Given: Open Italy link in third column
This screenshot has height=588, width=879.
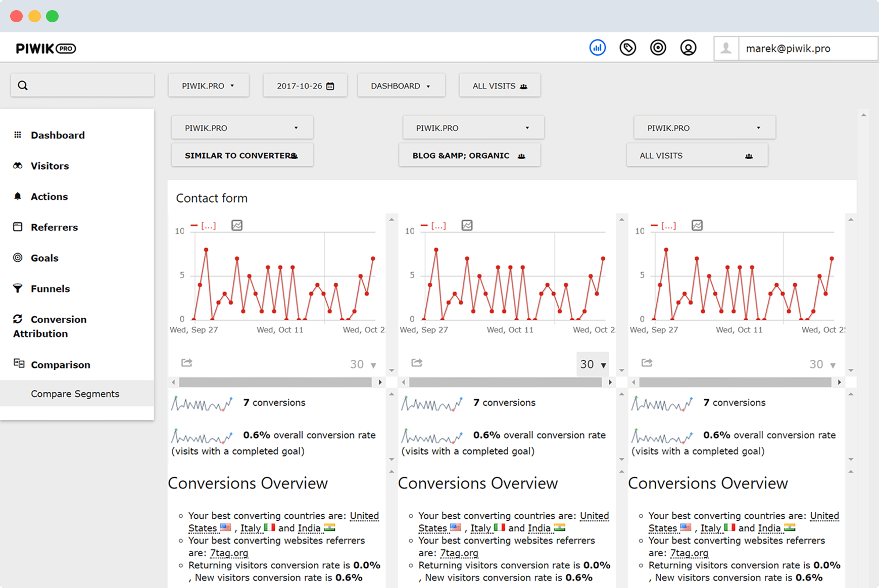Looking at the screenshot, I should pos(711,528).
